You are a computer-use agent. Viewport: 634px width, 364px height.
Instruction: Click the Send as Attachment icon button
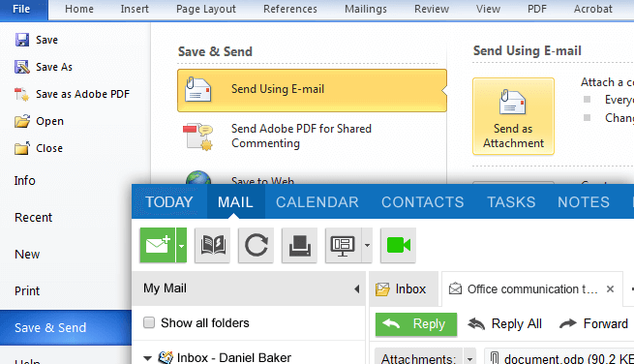(x=513, y=116)
